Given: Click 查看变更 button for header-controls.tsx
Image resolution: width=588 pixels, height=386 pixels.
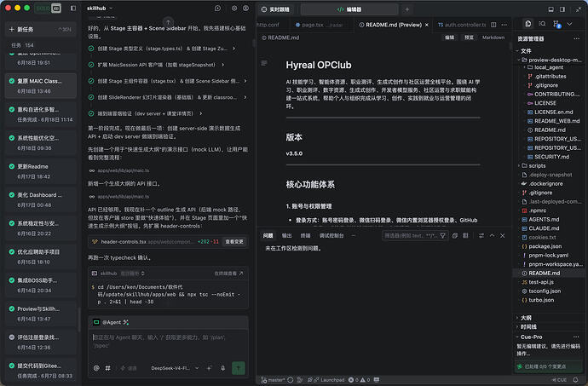Looking at the screenshot, I should (234, 242).
